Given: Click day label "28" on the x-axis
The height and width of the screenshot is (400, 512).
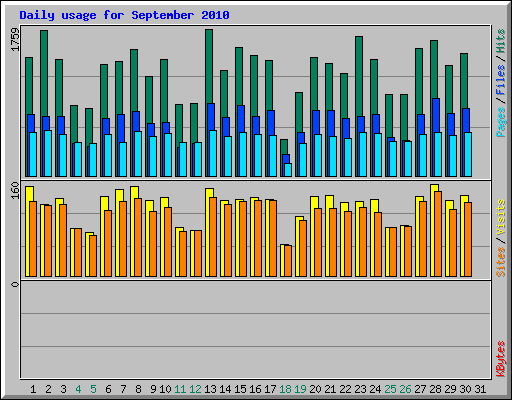Looking at the screenshot, I should 435,389.
